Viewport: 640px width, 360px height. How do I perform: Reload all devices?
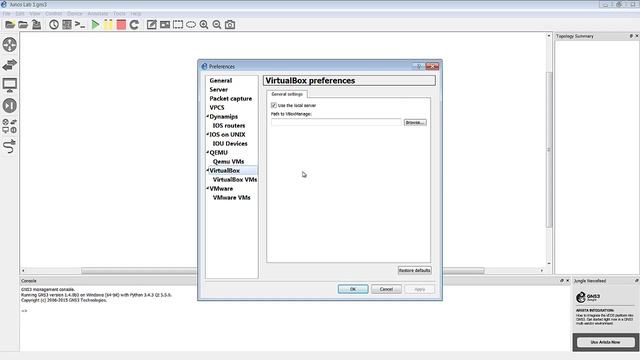(x=134, y=24)
